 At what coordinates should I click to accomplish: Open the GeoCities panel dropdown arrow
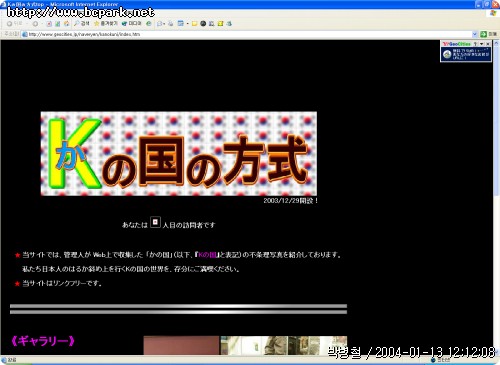point(482,44)
